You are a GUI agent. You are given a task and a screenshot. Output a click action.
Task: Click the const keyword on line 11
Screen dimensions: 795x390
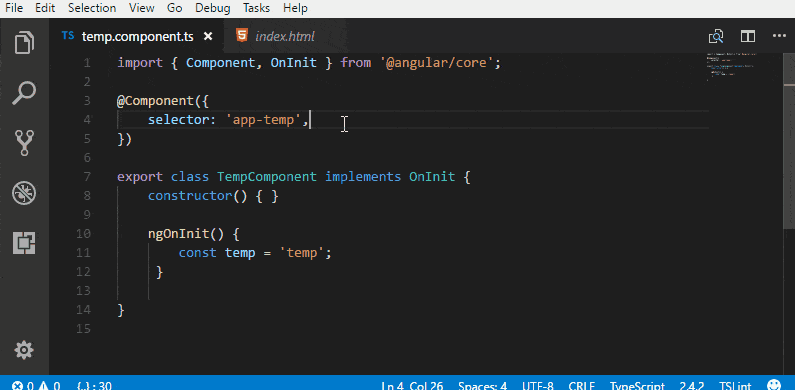click(x=198, y=253)
